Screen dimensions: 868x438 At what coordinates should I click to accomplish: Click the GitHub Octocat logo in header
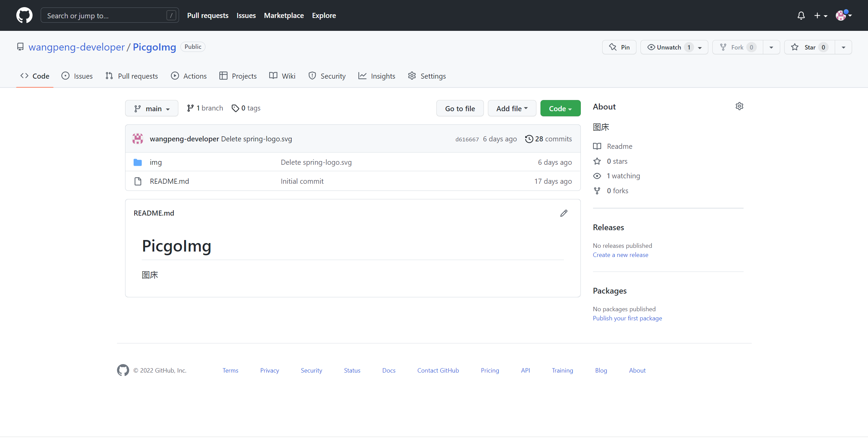(24, 16)
